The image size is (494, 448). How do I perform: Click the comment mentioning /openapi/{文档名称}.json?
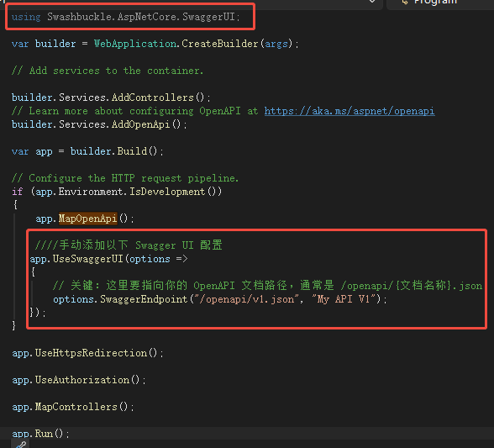click(267, 286)
